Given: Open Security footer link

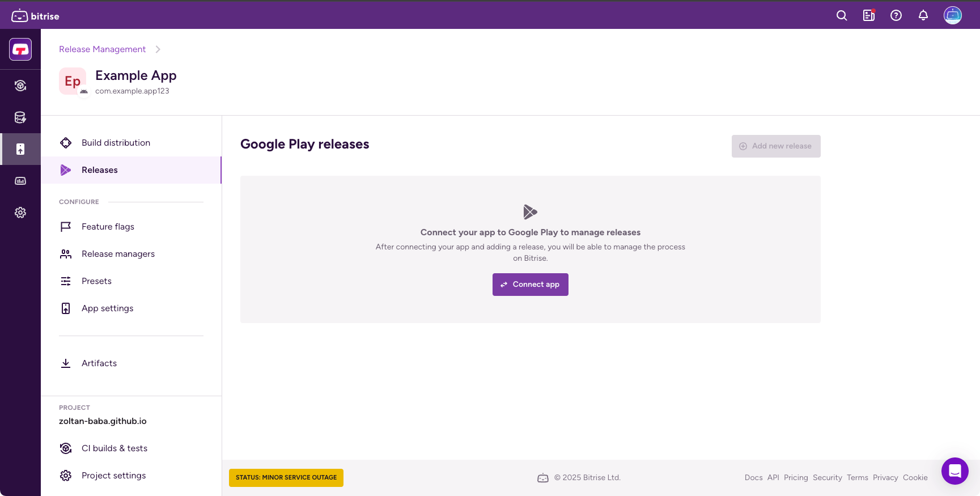Looking at the screenshot, I should (x=828, y=478).
